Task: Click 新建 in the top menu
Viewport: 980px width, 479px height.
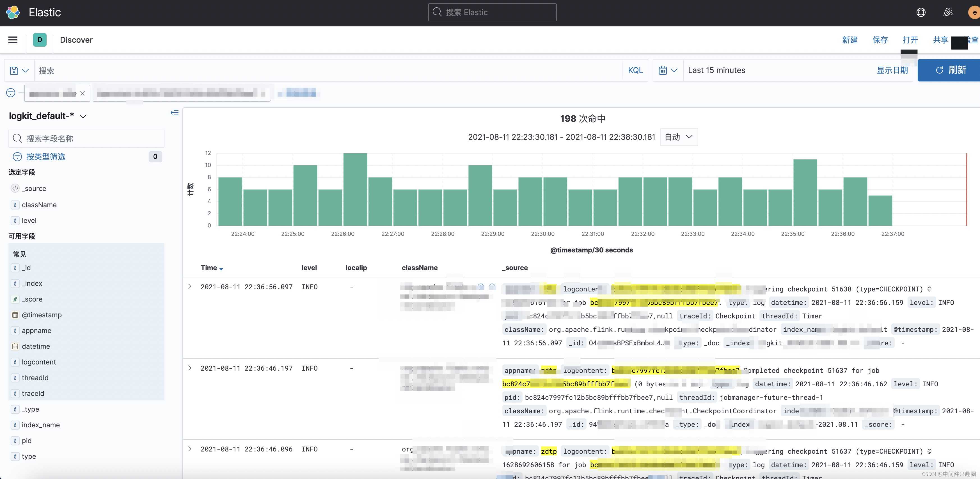Action: click(x=850, y=40)
